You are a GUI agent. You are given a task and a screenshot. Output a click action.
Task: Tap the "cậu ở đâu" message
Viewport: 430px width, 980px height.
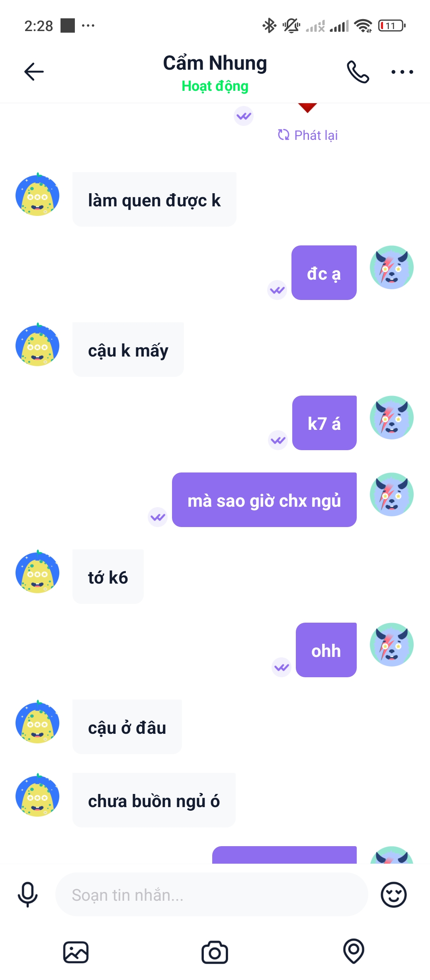pyautogui.click(x=127, y=727)
